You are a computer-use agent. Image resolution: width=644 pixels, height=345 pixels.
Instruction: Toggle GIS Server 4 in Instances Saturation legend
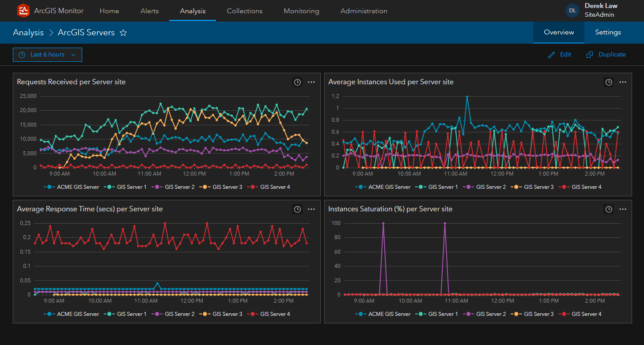pyautogui.click(x=580, y=314)
